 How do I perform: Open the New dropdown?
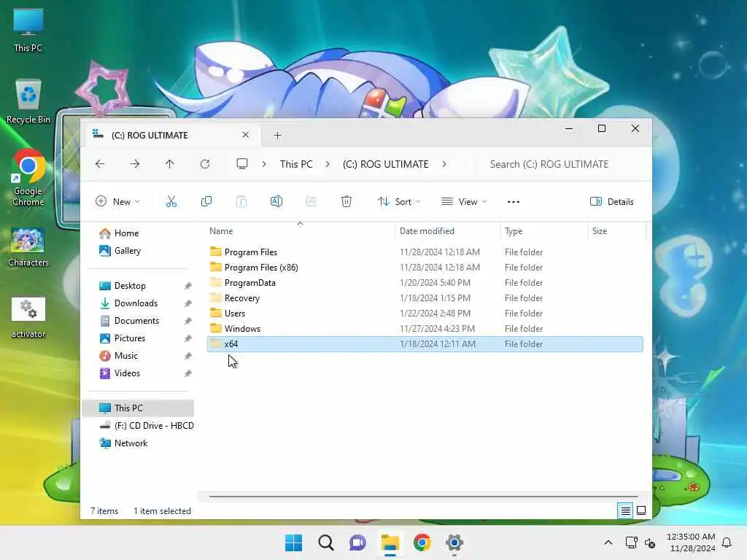click(x=117, y=201)
